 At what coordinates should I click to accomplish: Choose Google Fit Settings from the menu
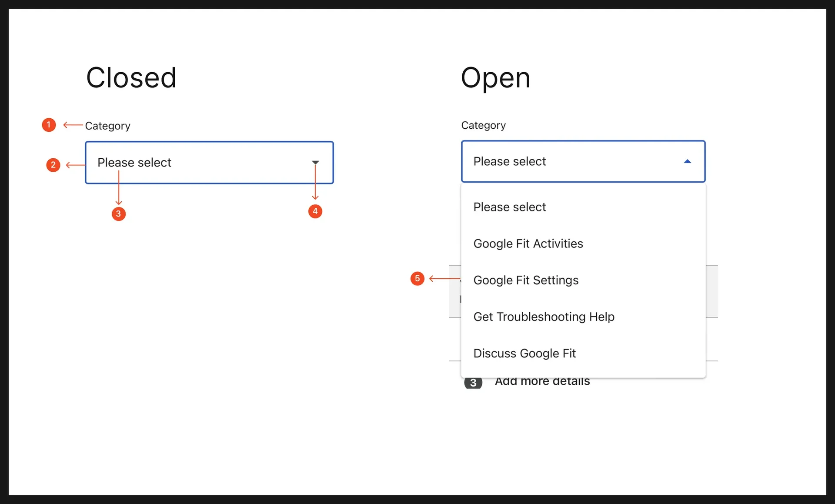pyautogui.click(x=526, y=280)
